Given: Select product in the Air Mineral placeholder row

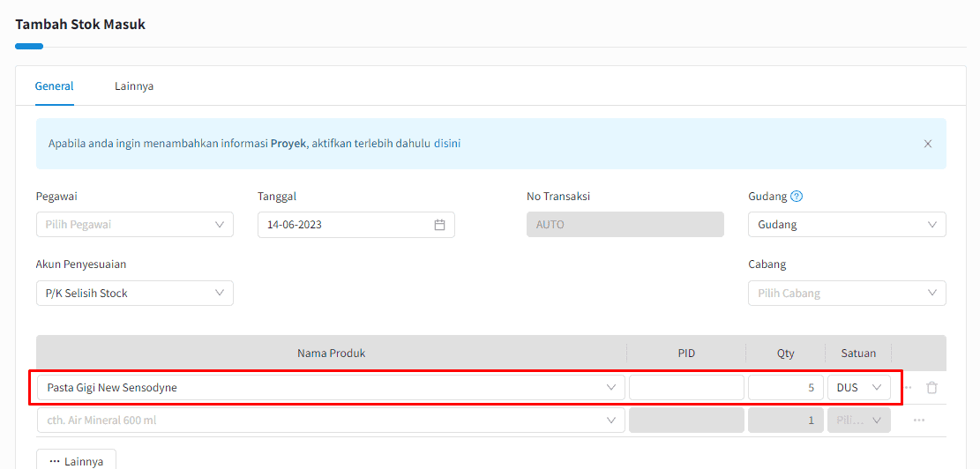Looking at the screenshot, I should (331, 421).
